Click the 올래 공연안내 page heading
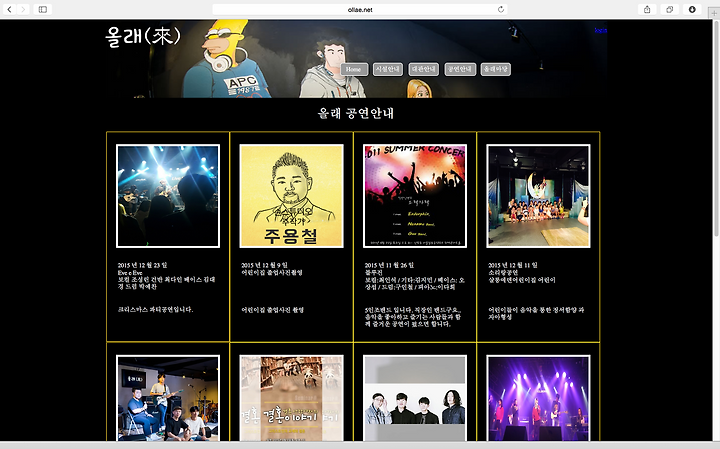The image size is (720, 449). point(356,113)
